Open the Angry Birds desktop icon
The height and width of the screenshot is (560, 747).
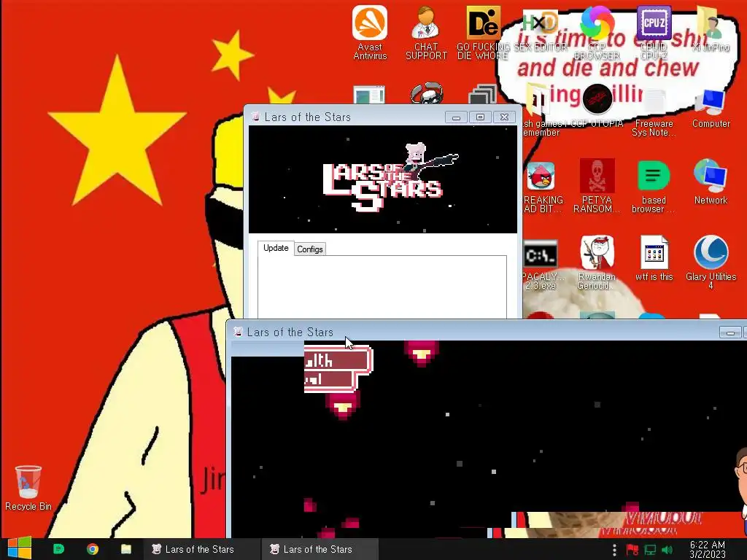tap(541, 187)
